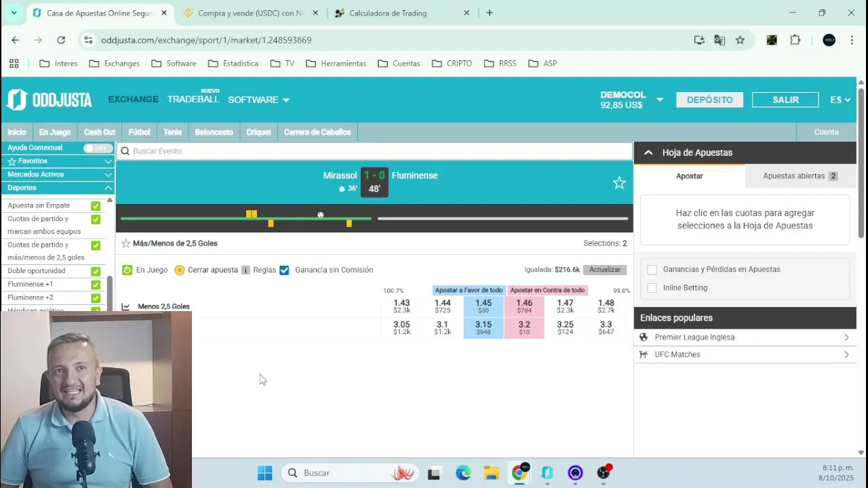Expand Premier League Inglesa link arrow

(846, 338)
